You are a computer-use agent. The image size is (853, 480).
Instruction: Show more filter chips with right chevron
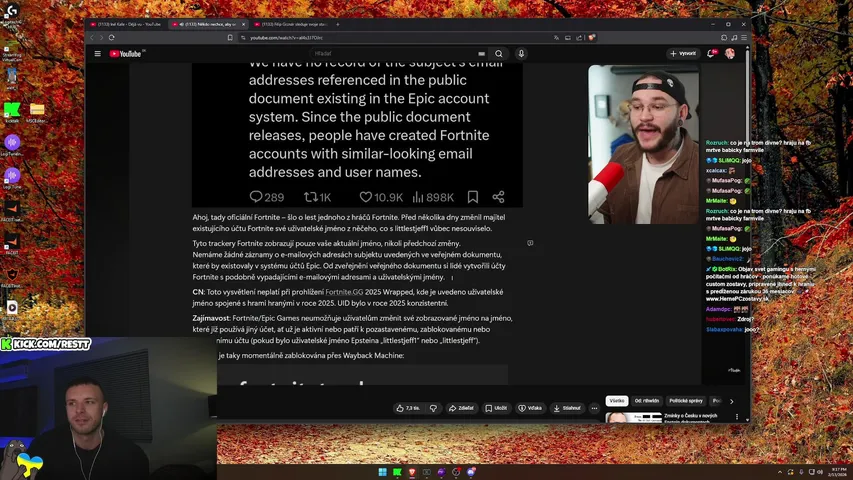tap(732, 402)
